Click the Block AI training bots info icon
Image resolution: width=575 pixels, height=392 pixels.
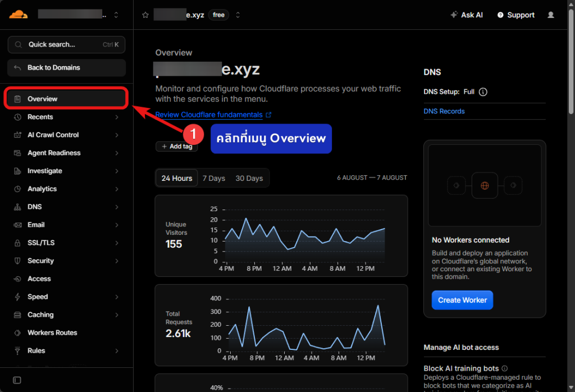[505, 368]
